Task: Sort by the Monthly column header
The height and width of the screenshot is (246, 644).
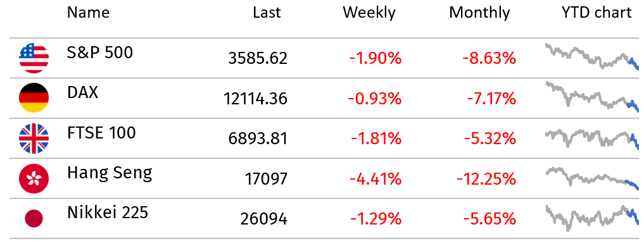Action: [479, 13]
